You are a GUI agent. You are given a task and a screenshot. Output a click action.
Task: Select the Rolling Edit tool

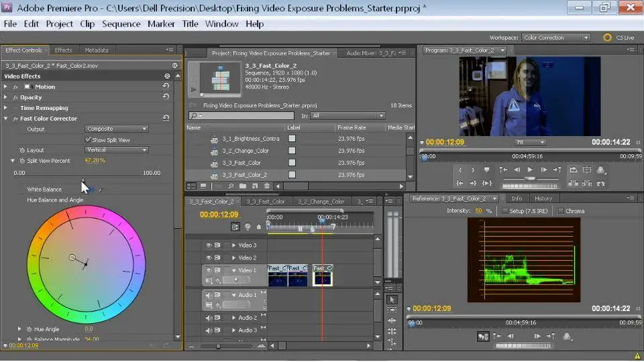coord(391,330)
